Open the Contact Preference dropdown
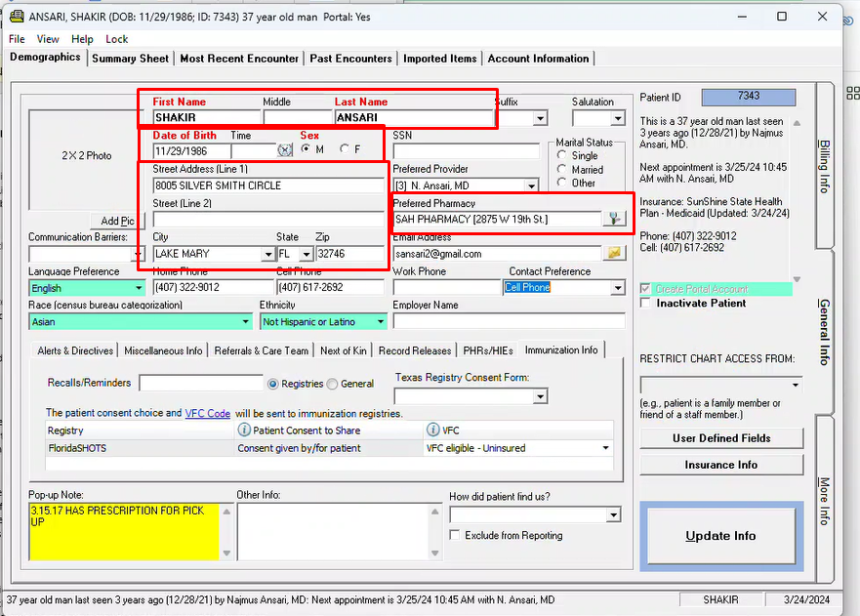This screenshot has width=860, height=616. tap(617, 288)
